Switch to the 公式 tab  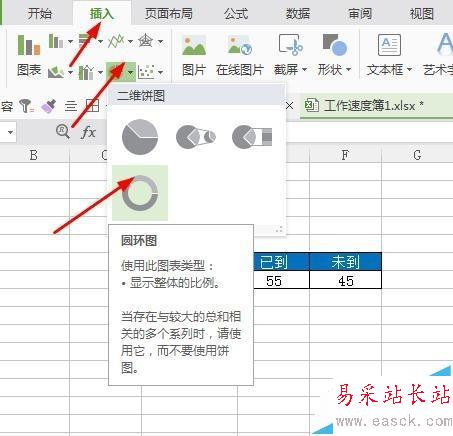[x=236, y=14]
